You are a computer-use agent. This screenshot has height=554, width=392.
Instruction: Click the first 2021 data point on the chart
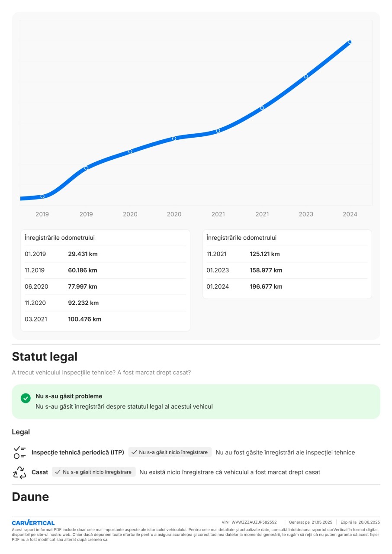pyautogui.click(x=218, y=130)
